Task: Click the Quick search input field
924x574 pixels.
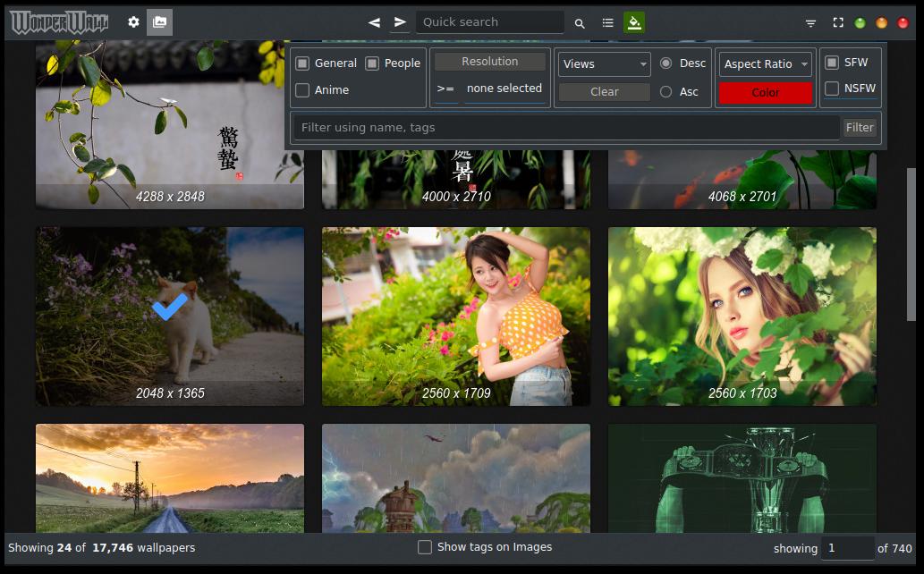Action: coord(489,22)
